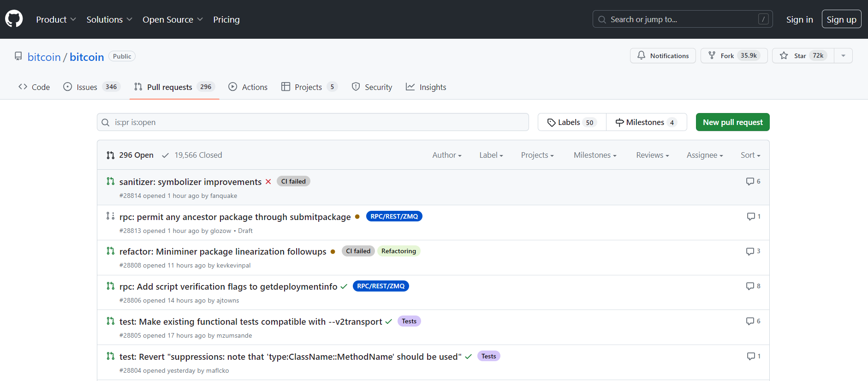868x381 pixels.
Task: Click the bell Notifications button
Action: tap(663, 56)
